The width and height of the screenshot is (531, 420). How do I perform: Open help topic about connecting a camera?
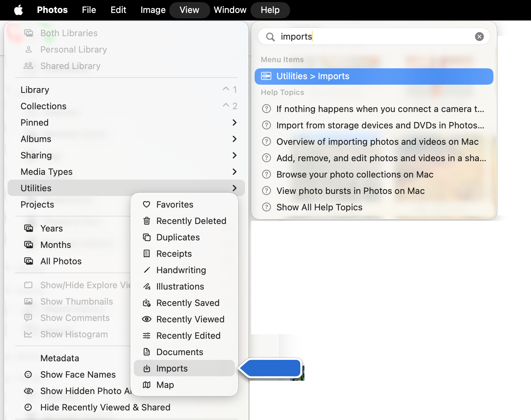click(x=374, y=109)
